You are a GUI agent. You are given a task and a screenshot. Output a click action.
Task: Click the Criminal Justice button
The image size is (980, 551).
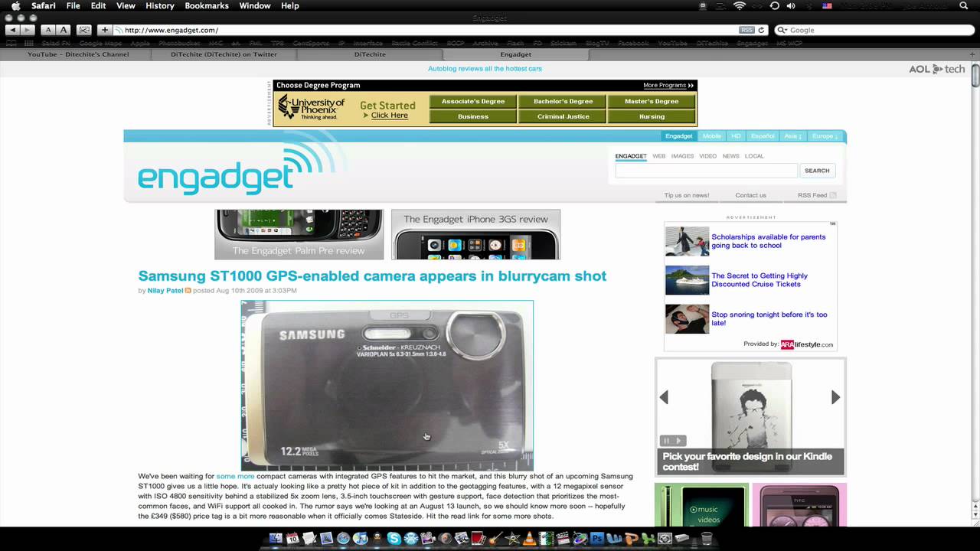pos(563,116)
